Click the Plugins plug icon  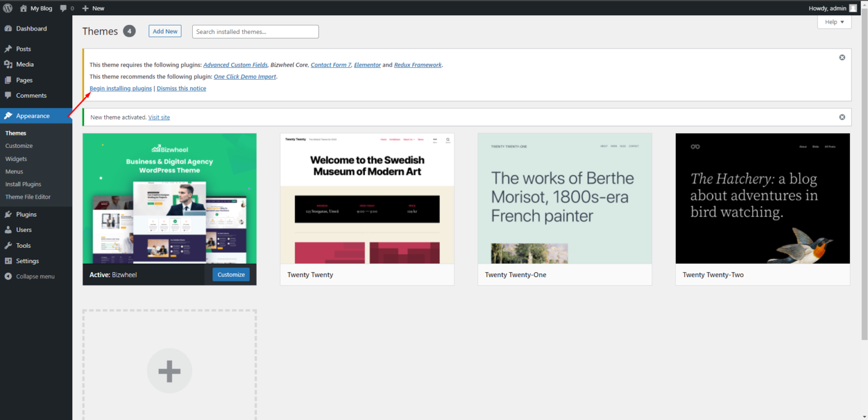point(8,215)
